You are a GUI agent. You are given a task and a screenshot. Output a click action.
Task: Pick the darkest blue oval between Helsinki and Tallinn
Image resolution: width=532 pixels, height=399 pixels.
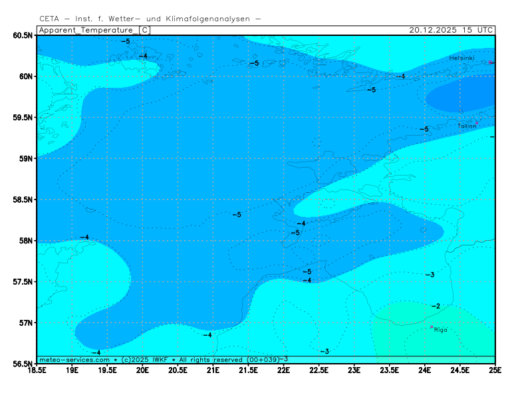click(459, 97)
